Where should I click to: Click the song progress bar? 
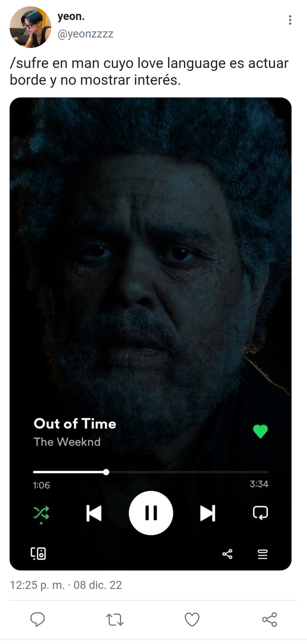pos(150,472)
